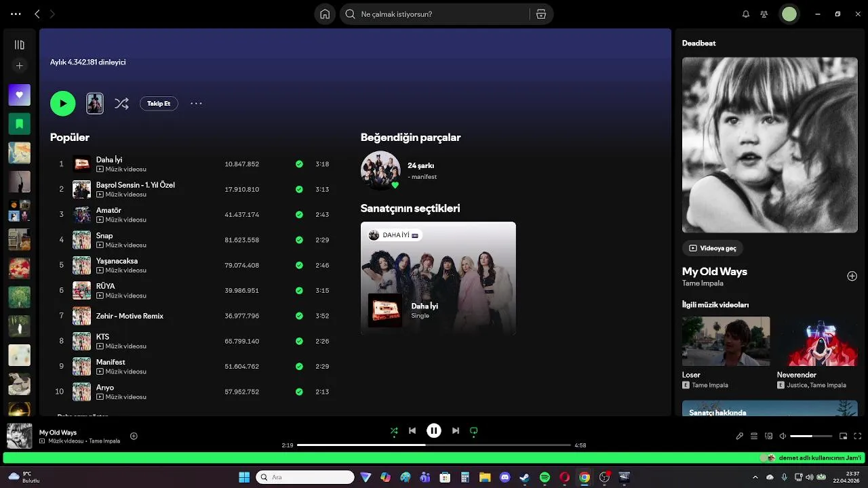Open File Explorer from the taskbar
This screenshot has height=488, width=868.
tap(485, 477)
